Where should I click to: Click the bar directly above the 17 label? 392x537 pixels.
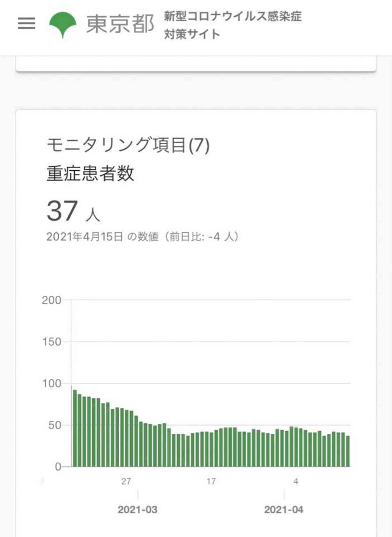(x=211, y=451)
